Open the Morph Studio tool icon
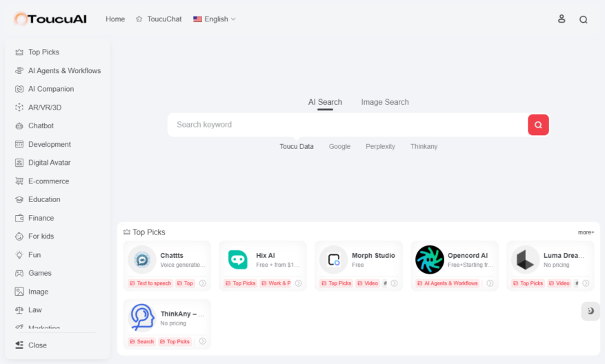 pos(333,260)
